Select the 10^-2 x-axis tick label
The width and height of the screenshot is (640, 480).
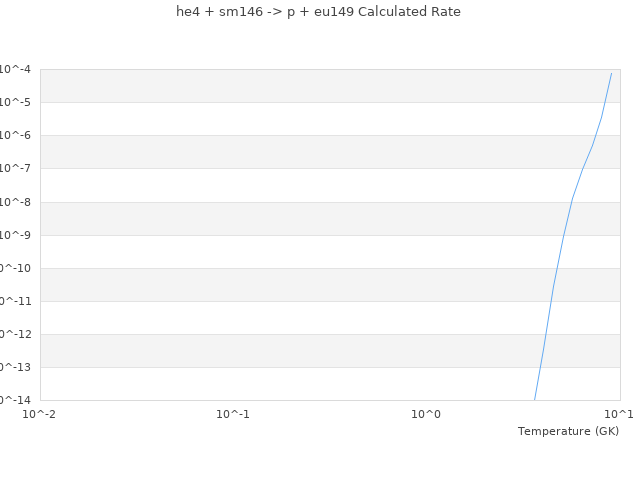tap(40, 414)
